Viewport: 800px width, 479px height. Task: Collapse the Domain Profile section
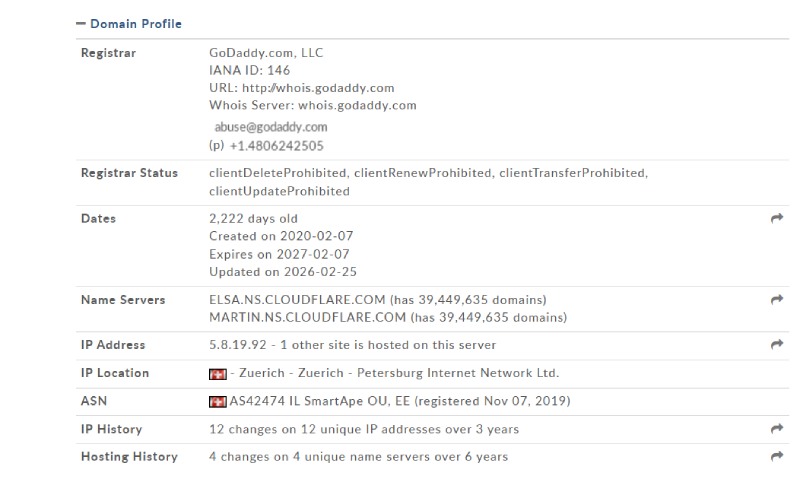81,23
